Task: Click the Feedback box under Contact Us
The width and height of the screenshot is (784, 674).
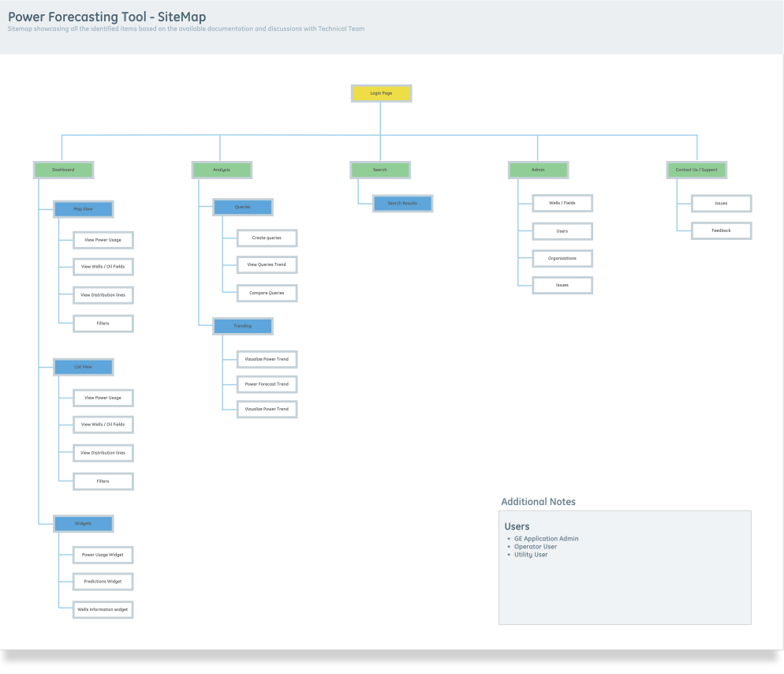Action: [x=722, y=230]
